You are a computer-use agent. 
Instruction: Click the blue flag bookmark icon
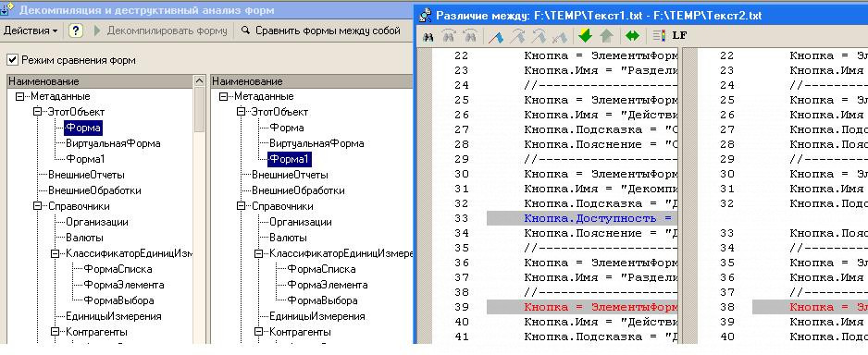point(496,36)
